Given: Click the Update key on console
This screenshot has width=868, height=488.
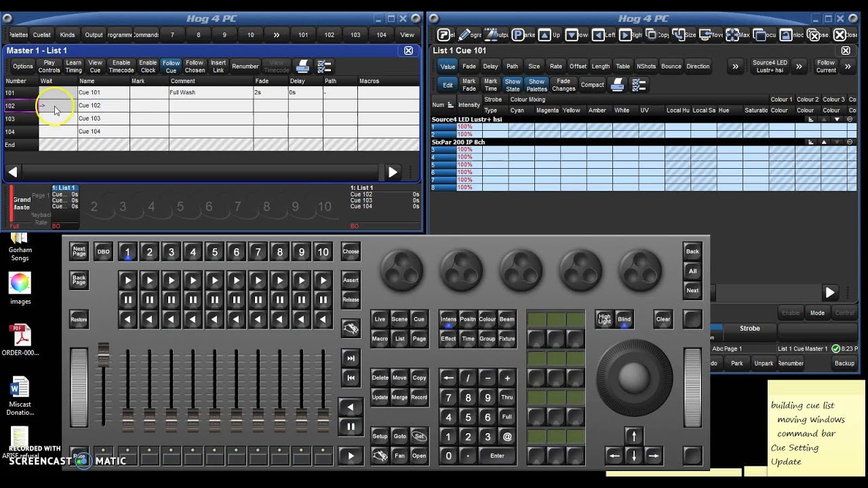Looking at the screenshot, I should 380,397.
